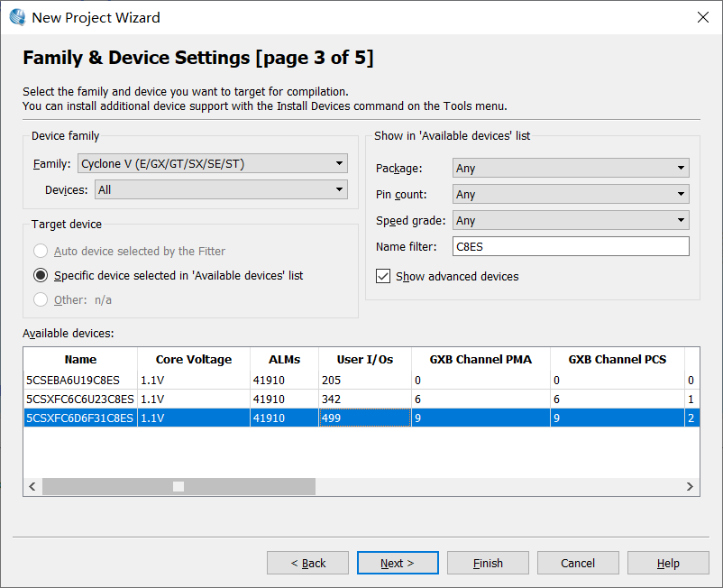Click ALMs value in 5CSEBA6U19C8ES row

click(x=284, y=380)
